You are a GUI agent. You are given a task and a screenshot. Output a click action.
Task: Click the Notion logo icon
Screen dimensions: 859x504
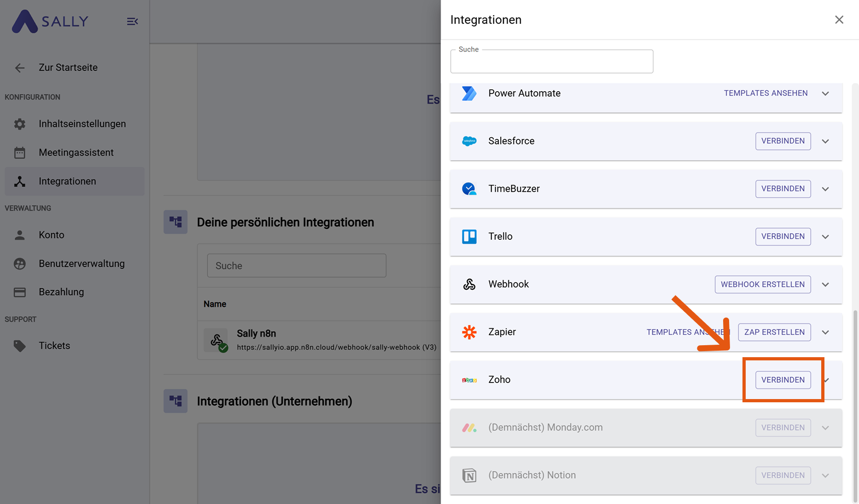pyautogui.click(x=469, y=475)
